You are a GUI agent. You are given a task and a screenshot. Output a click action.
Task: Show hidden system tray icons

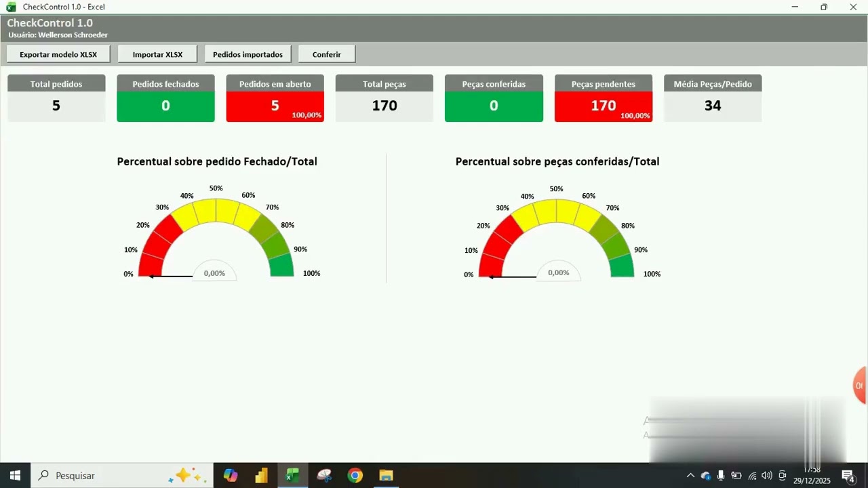tap(690, 475)
